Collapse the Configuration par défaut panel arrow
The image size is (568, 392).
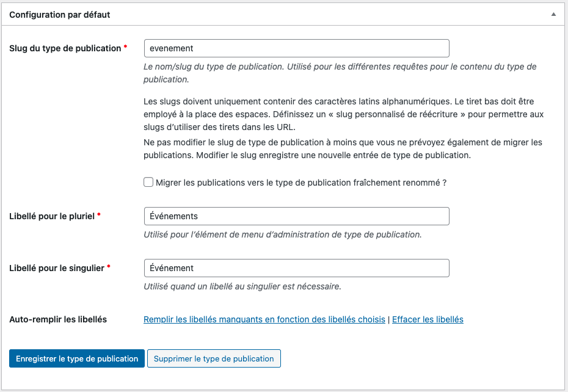click(x=553, y=14)
